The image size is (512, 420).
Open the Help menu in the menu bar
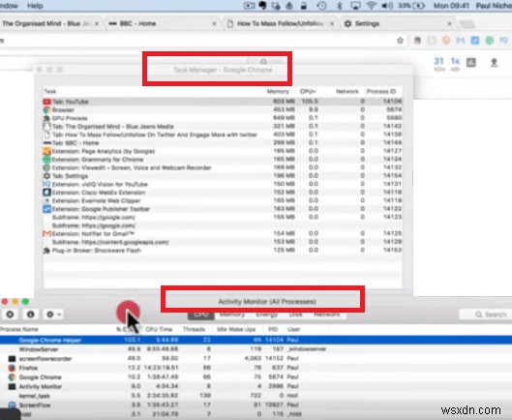point(35,6)
